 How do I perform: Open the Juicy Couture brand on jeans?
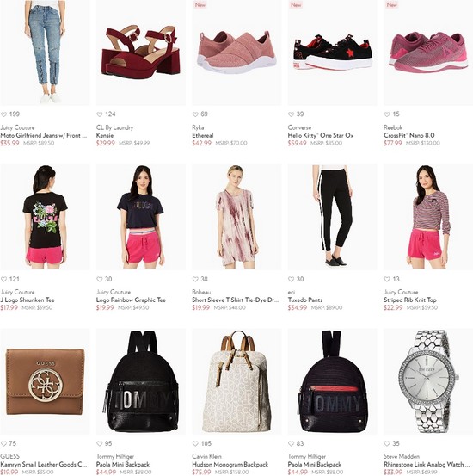click(17, 127)
